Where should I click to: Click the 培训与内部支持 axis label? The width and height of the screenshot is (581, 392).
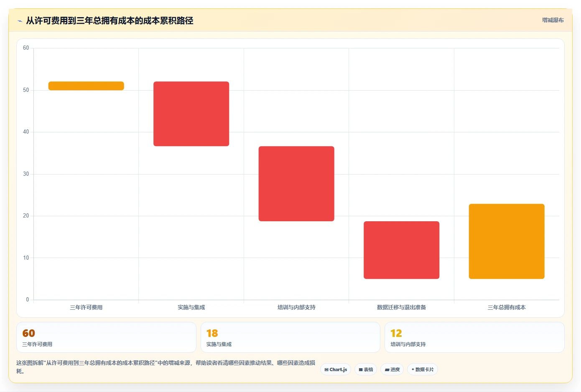pos(296,307)
